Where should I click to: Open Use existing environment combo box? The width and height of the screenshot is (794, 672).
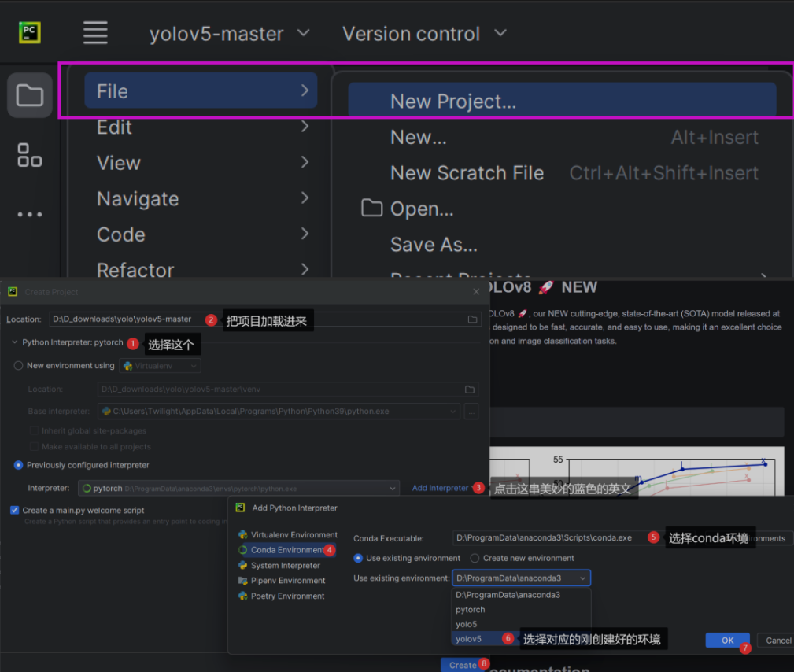pyautogui.click(x=521, y=578)
